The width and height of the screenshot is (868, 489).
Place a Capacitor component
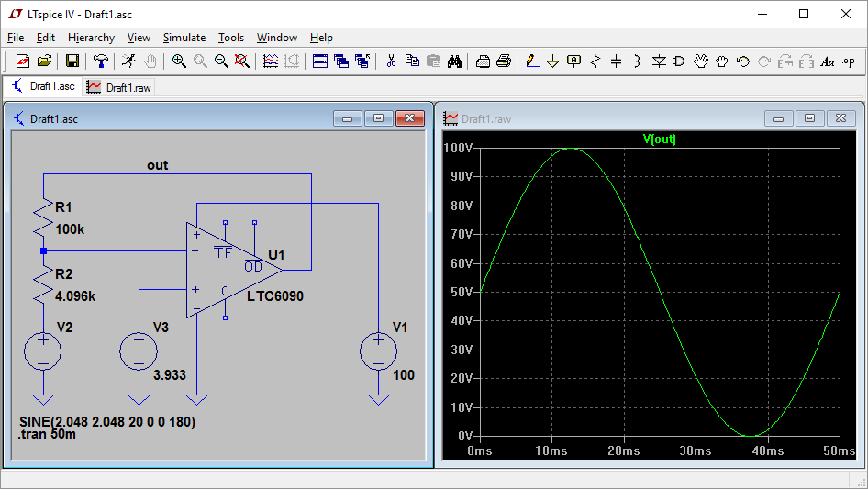616,61
